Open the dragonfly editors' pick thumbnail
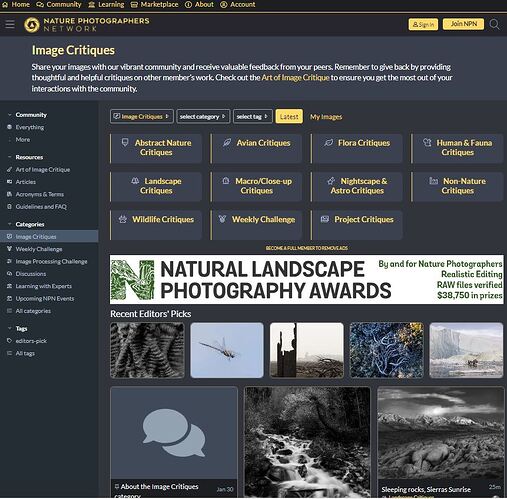The height and width of the screenshot is (499, 507). pos(227,350)
